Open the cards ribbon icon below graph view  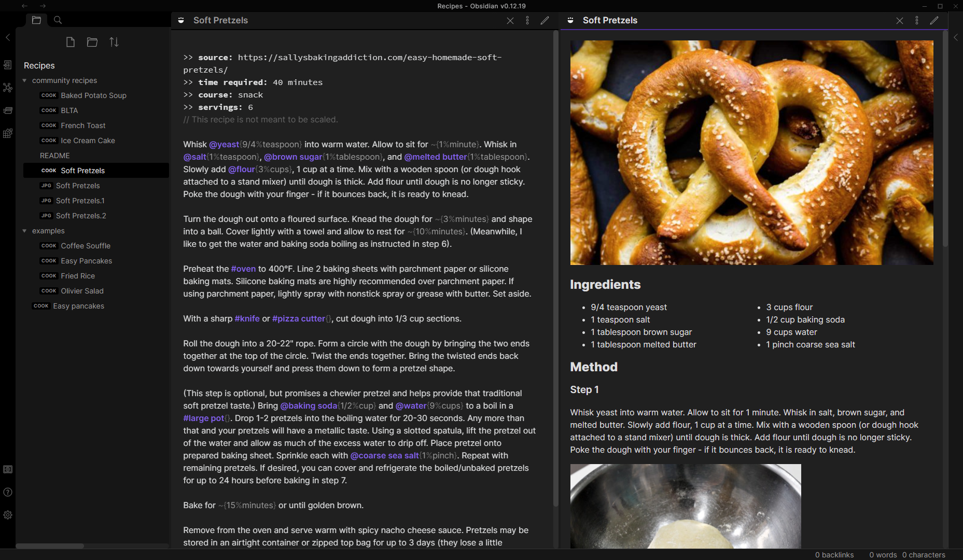pyautogui.click(x=8, y=110)
